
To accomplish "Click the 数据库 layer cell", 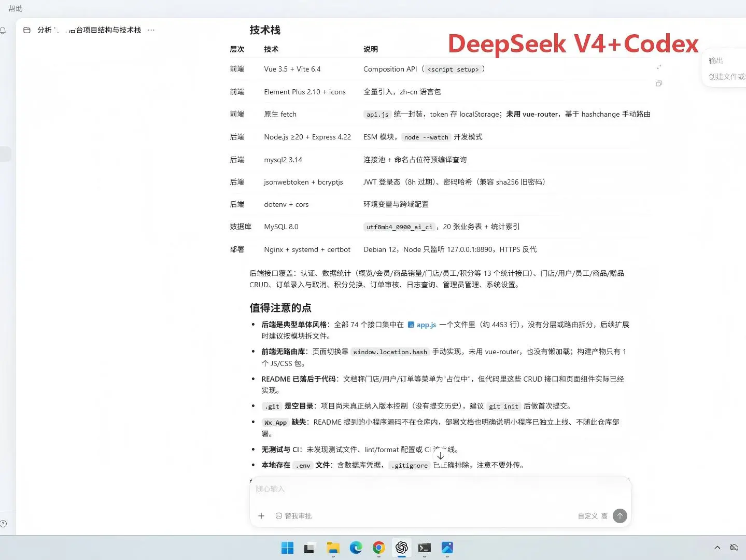I will pyautogui.click(x=241, y=227).
